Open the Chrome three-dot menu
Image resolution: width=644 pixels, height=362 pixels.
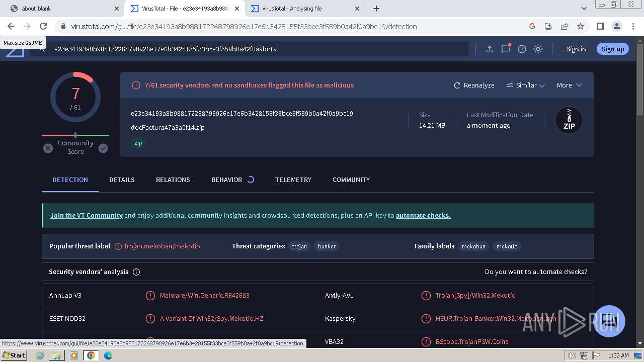coord(633,26)
